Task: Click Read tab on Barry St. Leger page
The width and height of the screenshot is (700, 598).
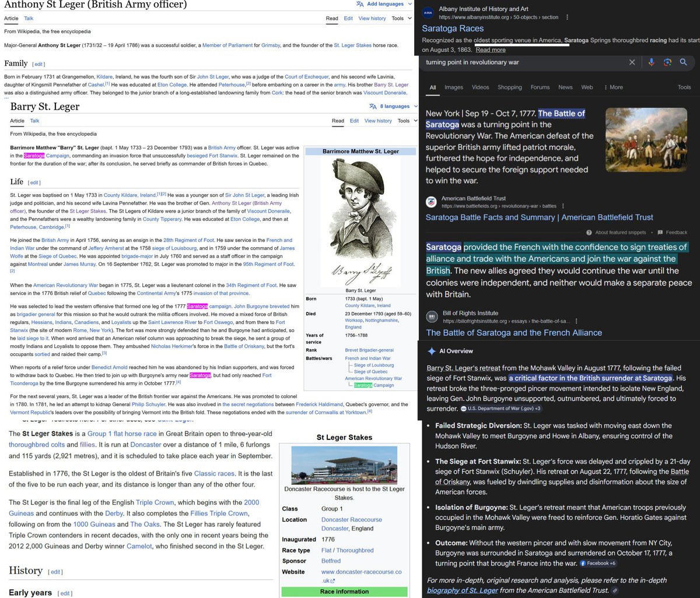Action: pyautogui.click(x=338, y=121)
